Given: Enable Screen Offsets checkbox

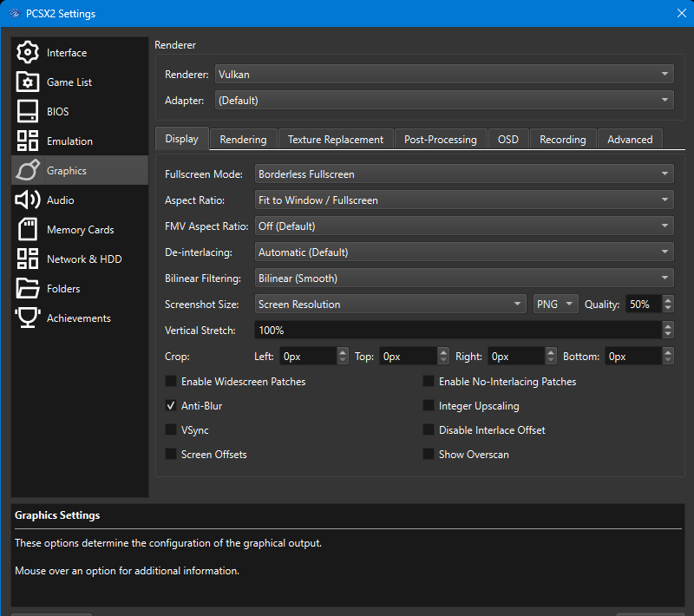Looking at the screenshot, I should pyautogui.click(x=170, y=455).
